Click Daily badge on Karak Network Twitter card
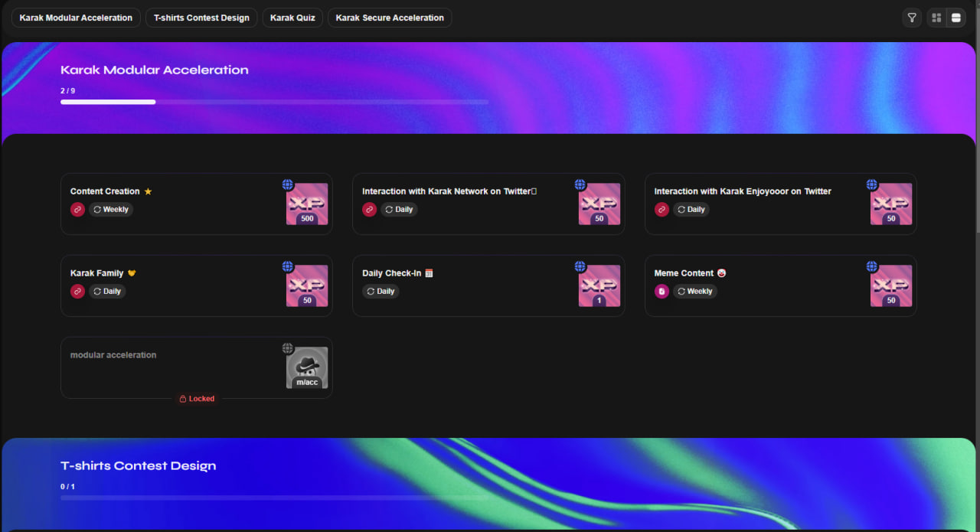This screenshot has height=532, width=980. pos(399,209)
